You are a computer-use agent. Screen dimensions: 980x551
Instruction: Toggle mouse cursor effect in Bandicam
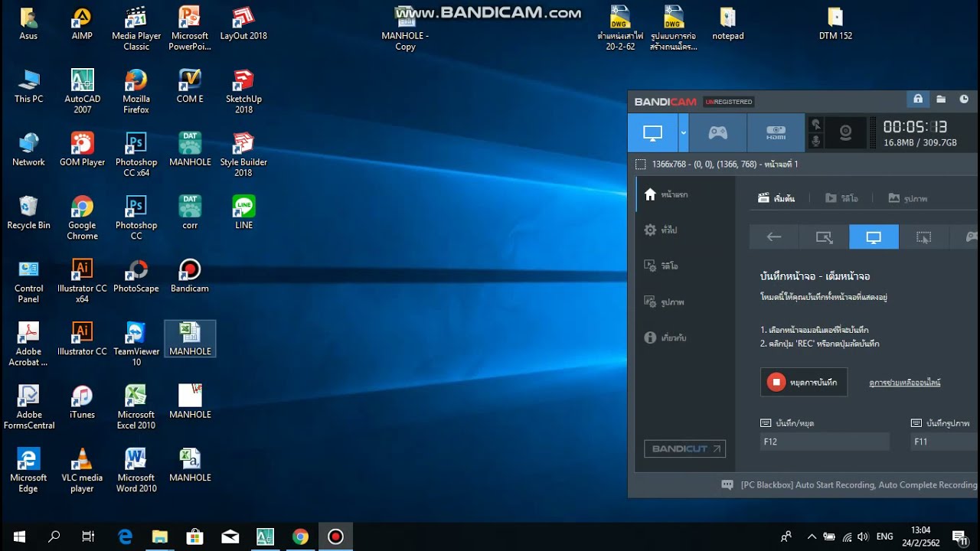click(815, 125)
